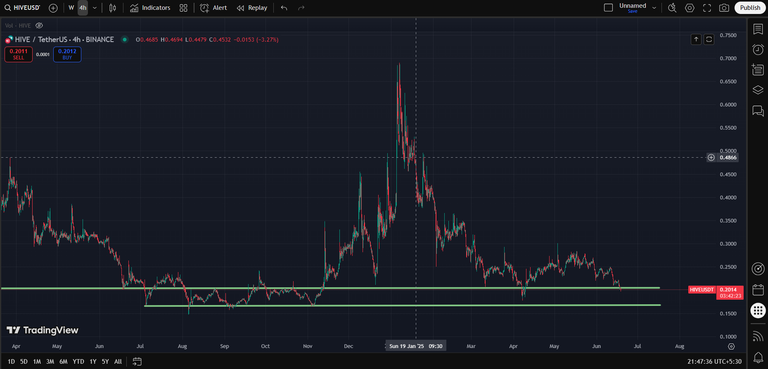Open the Watchlist panel in right sidebar

pos(758,29)
